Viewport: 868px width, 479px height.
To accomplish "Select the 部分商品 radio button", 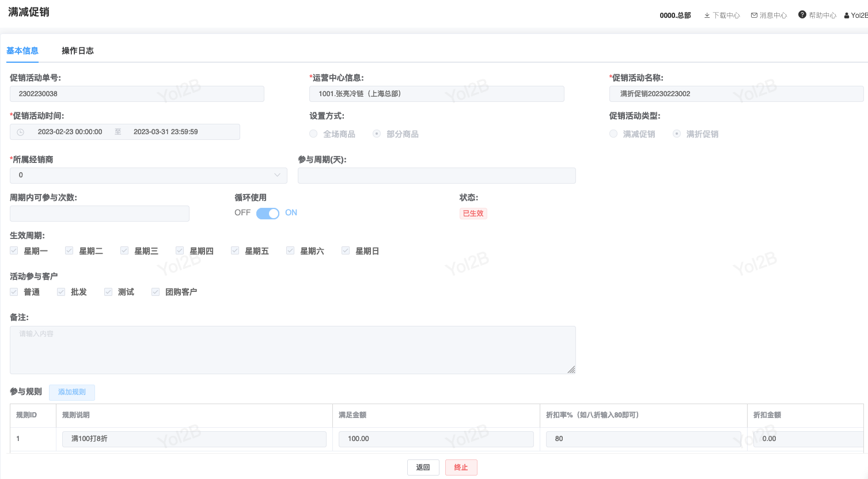I will pyautogui.click(x=377, y=134).
